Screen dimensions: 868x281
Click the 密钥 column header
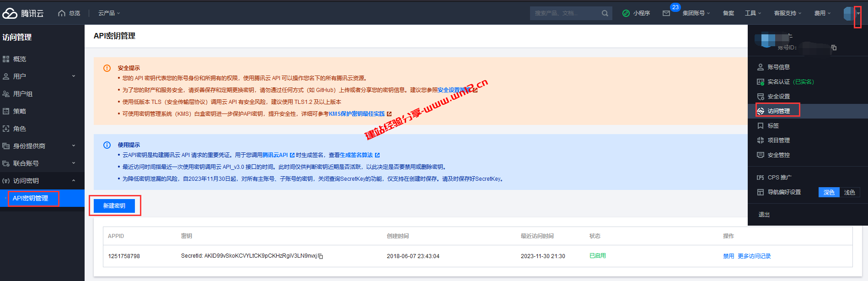coord(187,236)
